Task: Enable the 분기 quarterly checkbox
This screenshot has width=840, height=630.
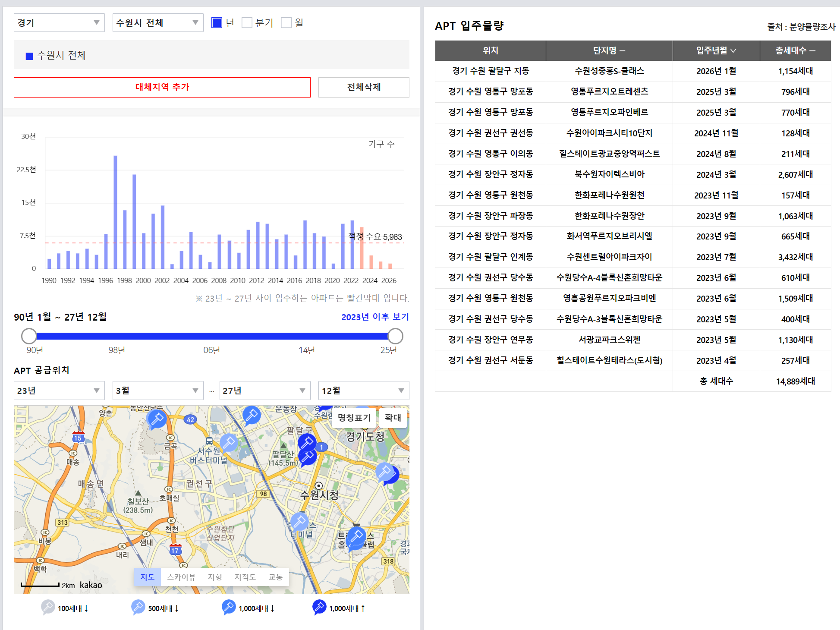Action: [x=247, y=23]
